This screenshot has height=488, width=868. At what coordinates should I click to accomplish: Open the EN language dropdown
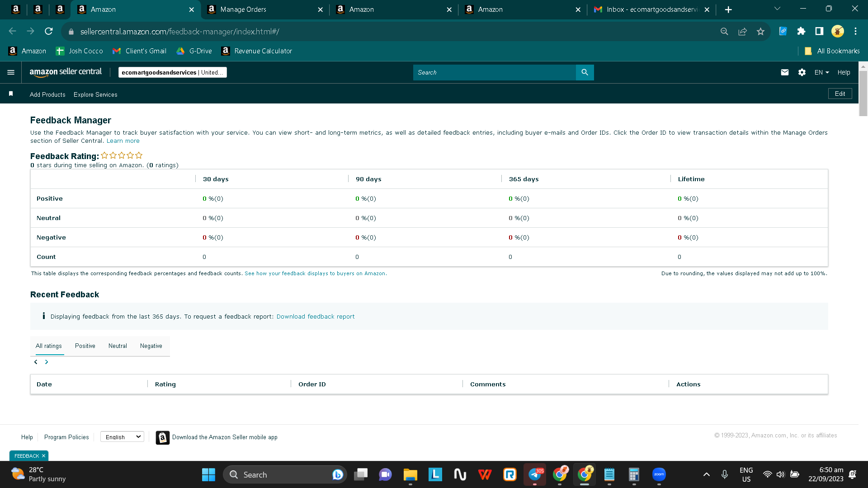821,72
